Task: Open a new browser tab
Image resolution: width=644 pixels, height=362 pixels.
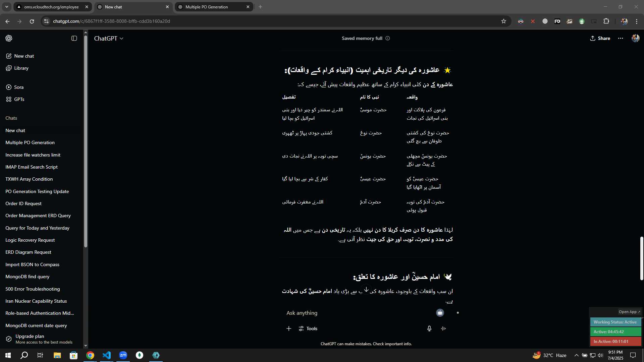Action: pyautogui.click(x=260, y=7)
